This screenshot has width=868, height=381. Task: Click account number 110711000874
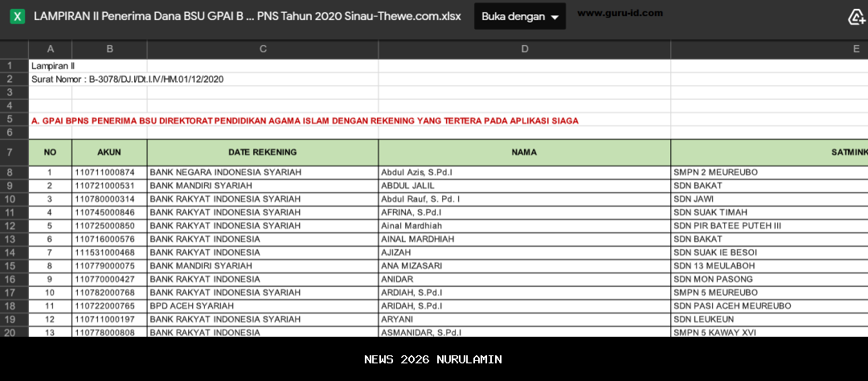click(x=109, y=172)
